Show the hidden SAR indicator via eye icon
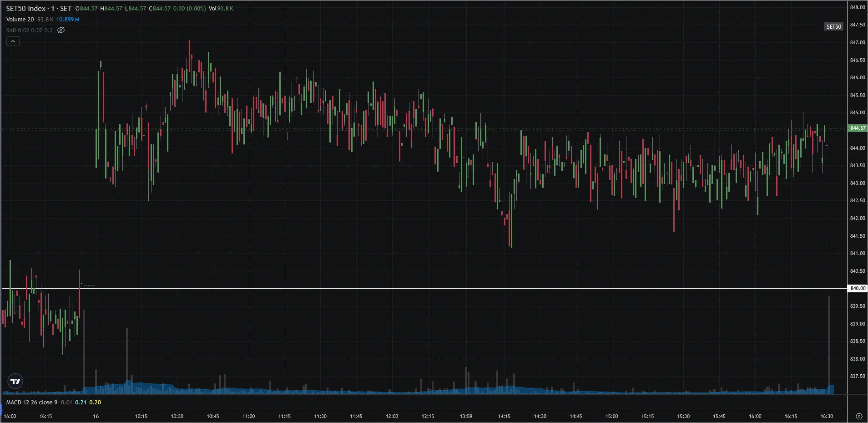Viewport: 868px width, 423px height. [61, 30]
